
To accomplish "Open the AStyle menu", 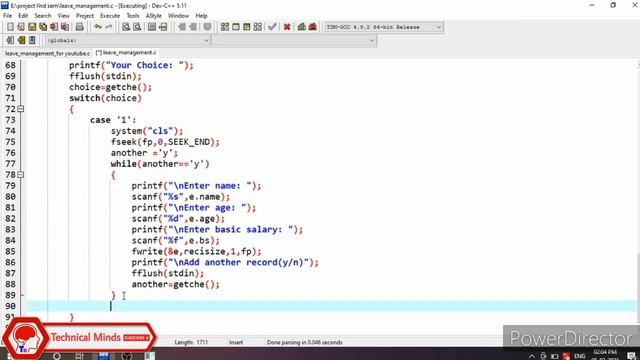I will 154,16.
